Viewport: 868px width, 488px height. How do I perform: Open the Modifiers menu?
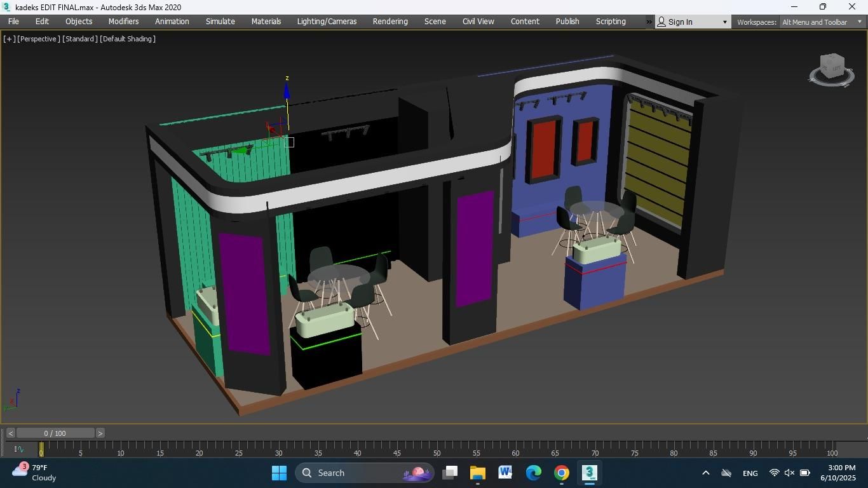(x=123, y=22)
